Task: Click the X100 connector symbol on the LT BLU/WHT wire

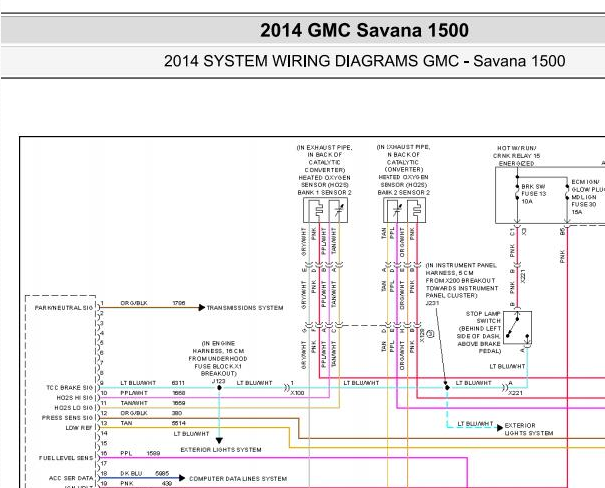Action: tap(286, 388)
